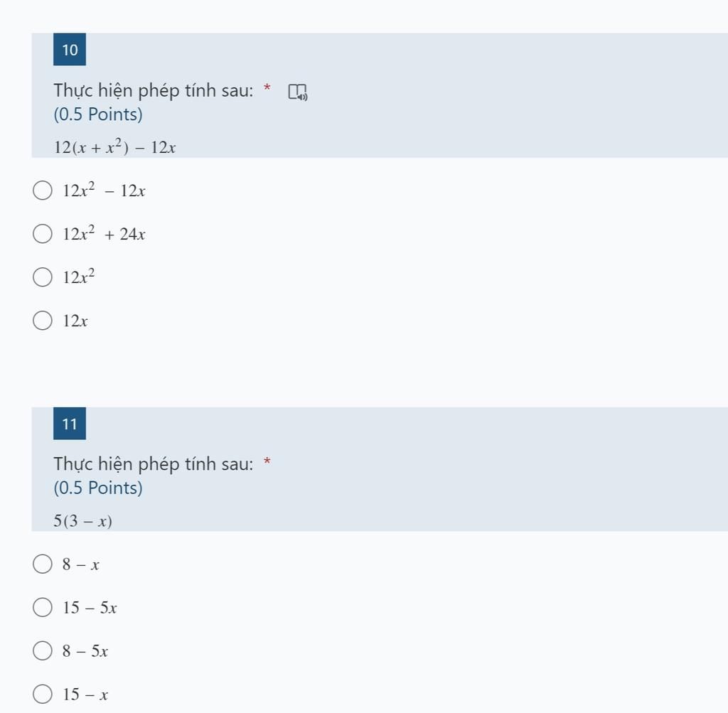Click the expression 5(3 − x)
Screen dimensions: 728x713
click(x=82, y=521)
